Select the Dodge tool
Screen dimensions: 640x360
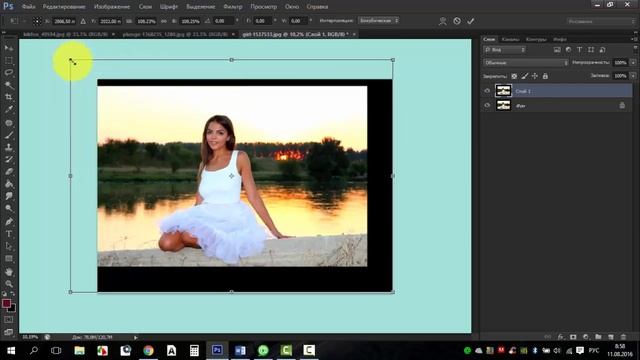pos(9,208)
